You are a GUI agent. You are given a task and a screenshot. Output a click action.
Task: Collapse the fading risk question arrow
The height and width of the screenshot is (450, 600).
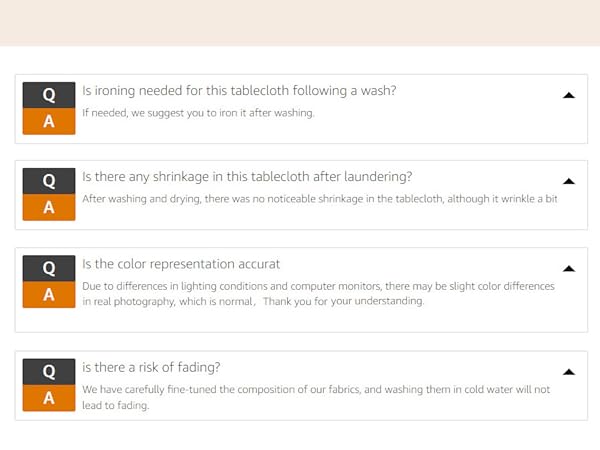pos(569,372)
